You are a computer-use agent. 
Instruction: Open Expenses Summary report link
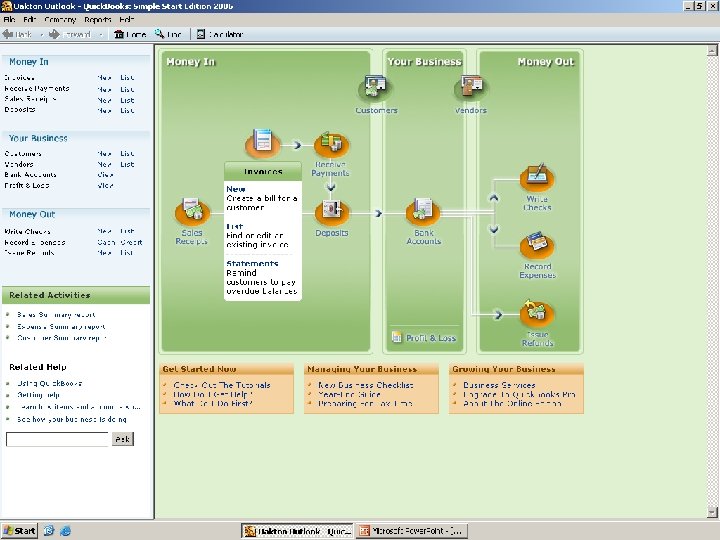61,326
